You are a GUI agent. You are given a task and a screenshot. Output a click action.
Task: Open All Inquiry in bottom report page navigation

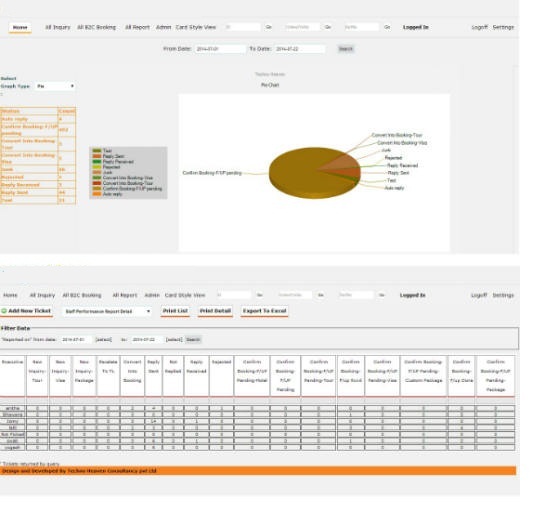click(x=42, y=295)
